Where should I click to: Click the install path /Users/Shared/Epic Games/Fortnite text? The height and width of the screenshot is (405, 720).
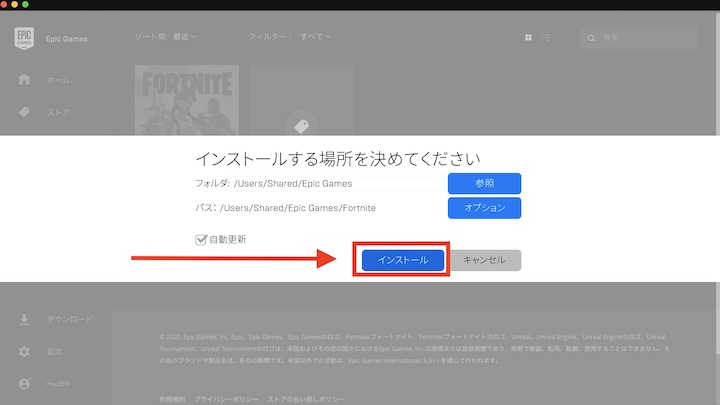(298, 208)
